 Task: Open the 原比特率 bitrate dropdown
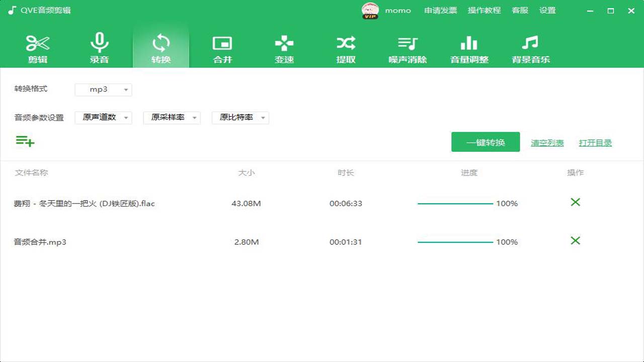[240, 118]
